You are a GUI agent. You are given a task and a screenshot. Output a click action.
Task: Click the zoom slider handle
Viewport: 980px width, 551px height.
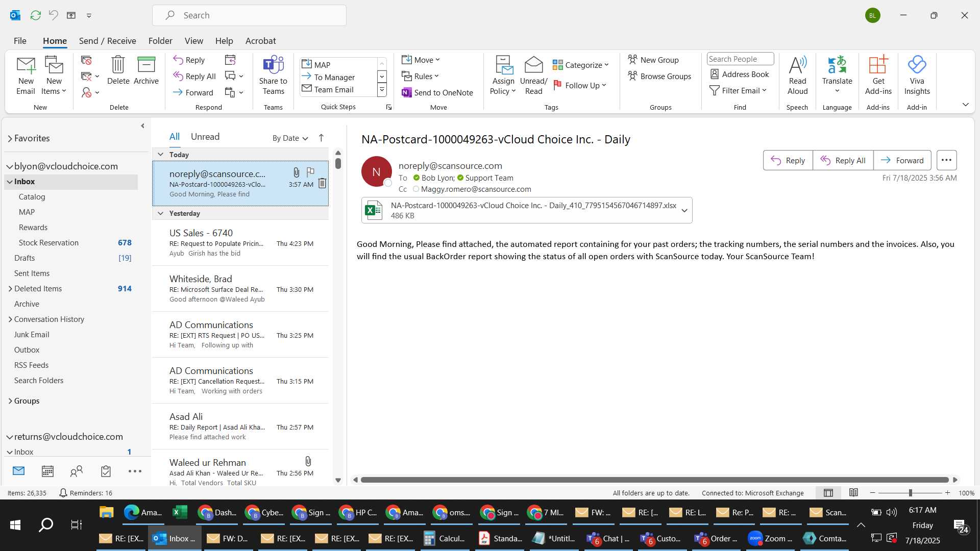(x=910, y=493)
